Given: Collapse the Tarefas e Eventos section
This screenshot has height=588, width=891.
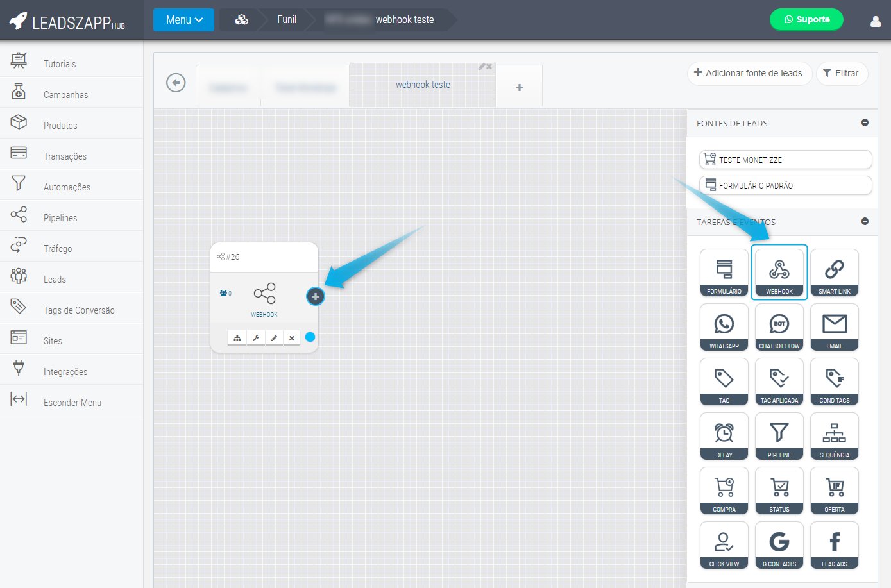Looking at the screenshot, I should pyautogui.click(x=865, y=221).
